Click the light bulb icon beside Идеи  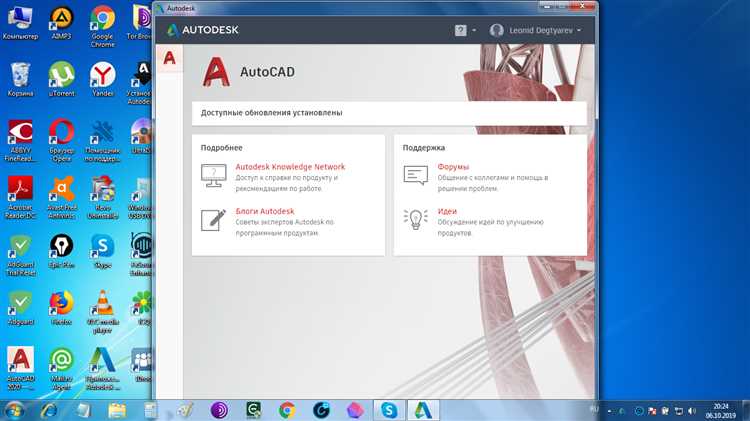click(x=416, y=220)
